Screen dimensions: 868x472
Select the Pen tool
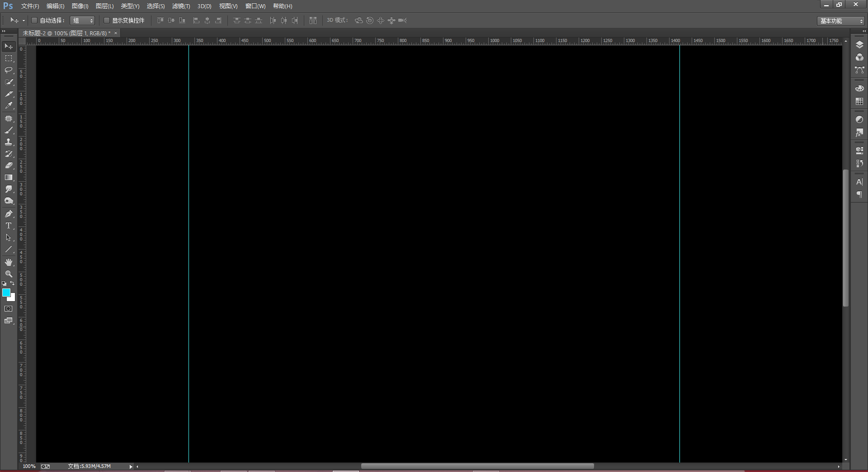point(9,214)
